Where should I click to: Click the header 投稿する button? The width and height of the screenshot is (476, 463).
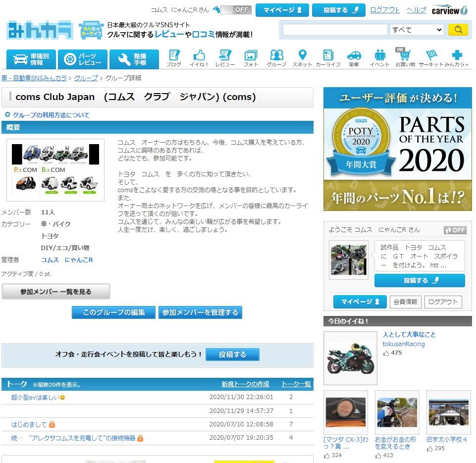(x=339, y=10)
